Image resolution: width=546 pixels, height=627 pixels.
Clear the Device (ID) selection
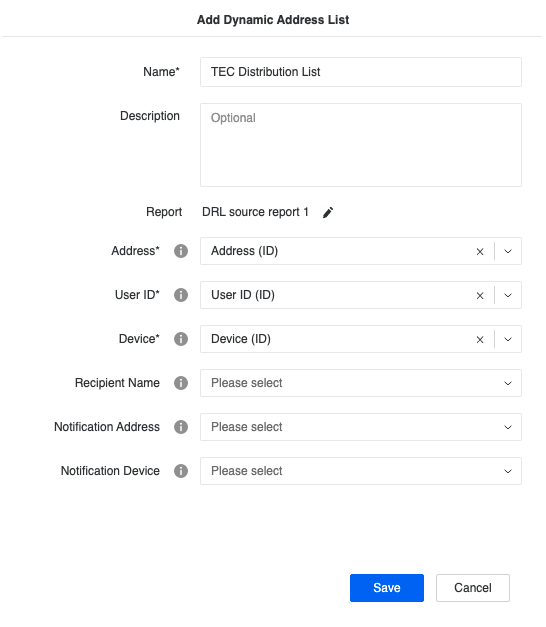click(x=480, y=339)
